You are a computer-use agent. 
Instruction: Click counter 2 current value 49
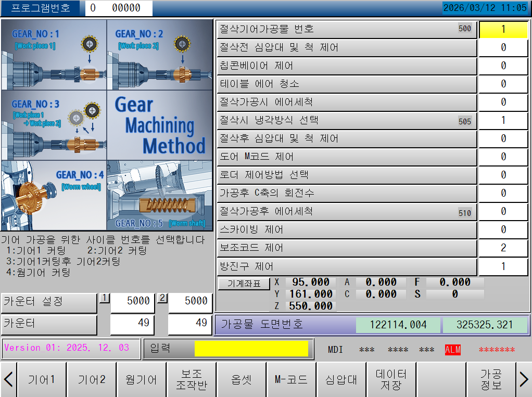tap(190, 325)
